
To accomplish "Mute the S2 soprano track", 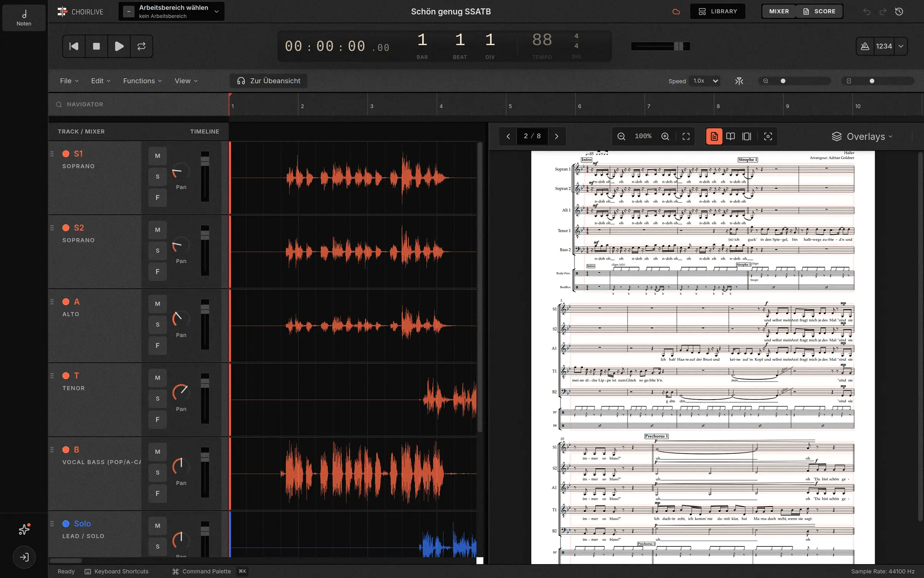I will [157, 230].
